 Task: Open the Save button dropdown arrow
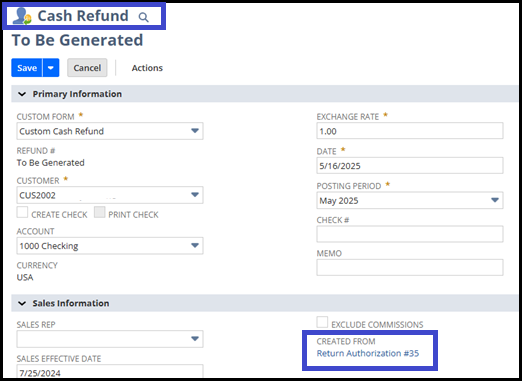[x=51, y=68]
